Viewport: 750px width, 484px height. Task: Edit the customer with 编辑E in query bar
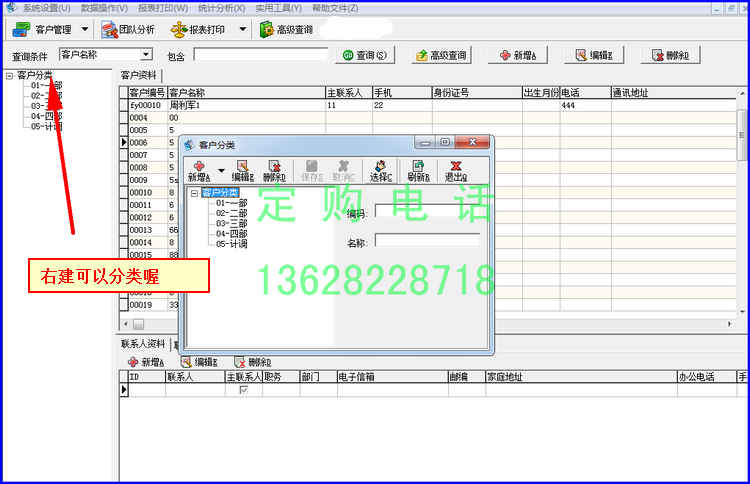594,55
